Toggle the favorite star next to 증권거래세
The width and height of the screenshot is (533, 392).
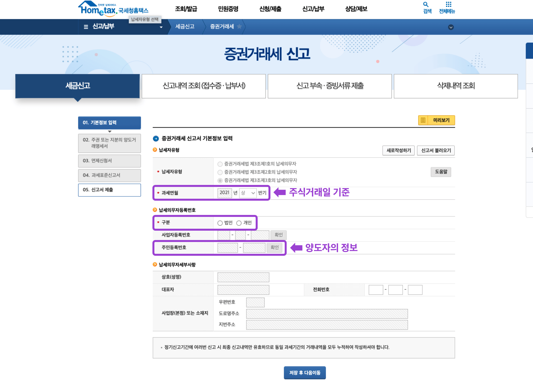click(x=239, y=27)
